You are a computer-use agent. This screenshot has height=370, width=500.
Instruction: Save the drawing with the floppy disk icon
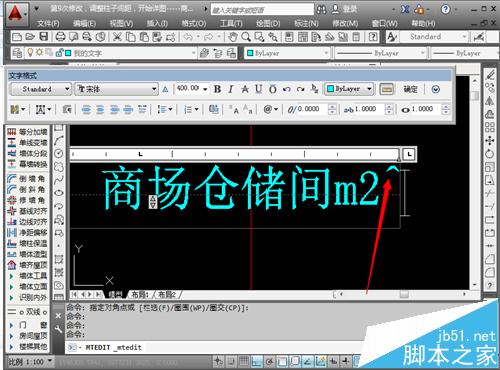(44, 37)
